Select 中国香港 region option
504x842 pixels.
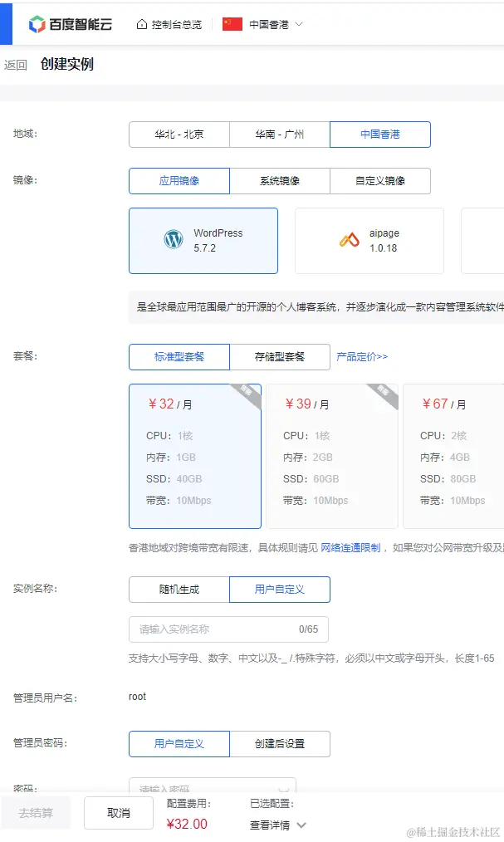click(x=380, y=135)
